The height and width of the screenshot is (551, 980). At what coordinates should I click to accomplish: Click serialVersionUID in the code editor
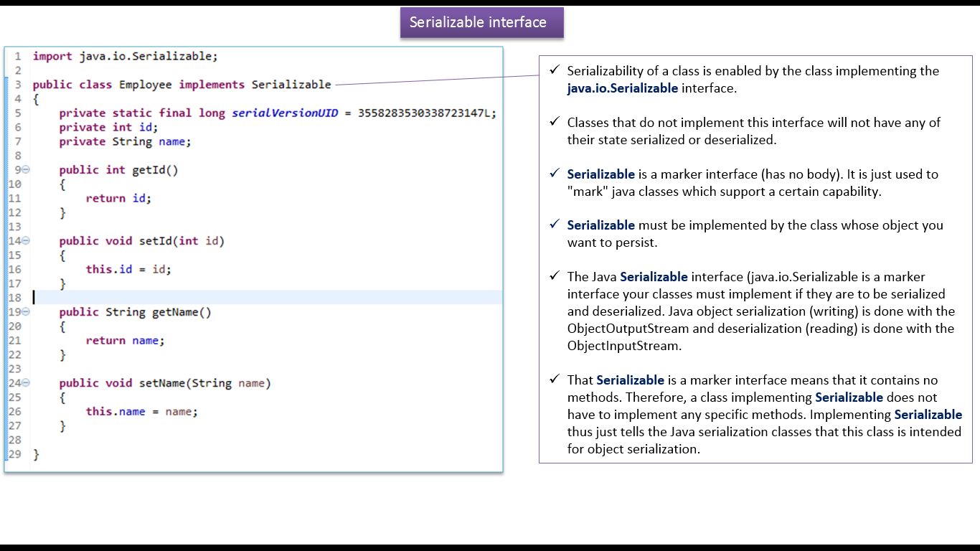click(285, 113)
